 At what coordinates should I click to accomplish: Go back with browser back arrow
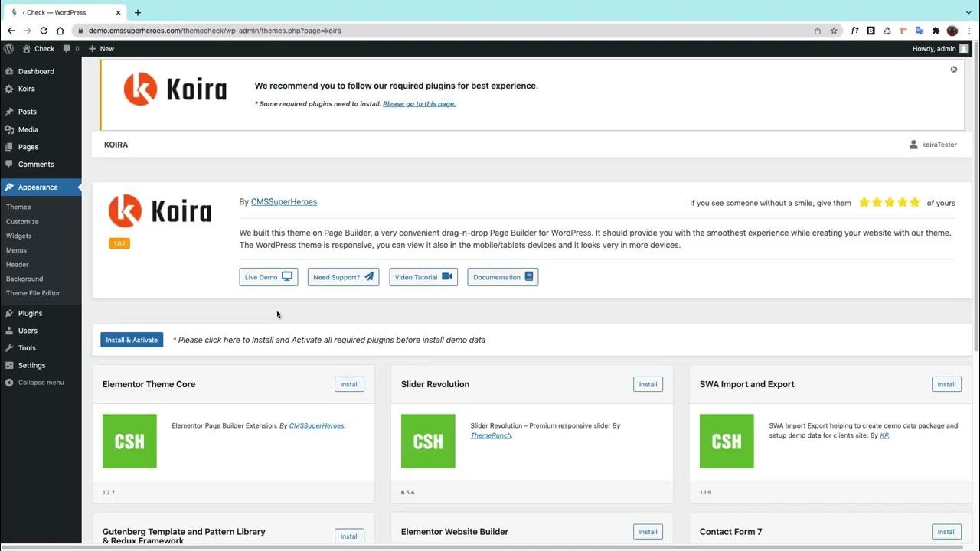11,31
